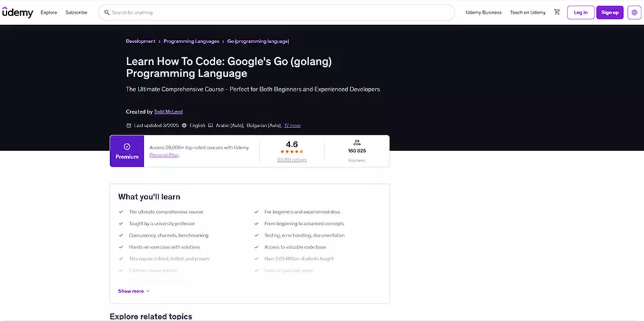Click the Sign up button

tap(610, 12)
